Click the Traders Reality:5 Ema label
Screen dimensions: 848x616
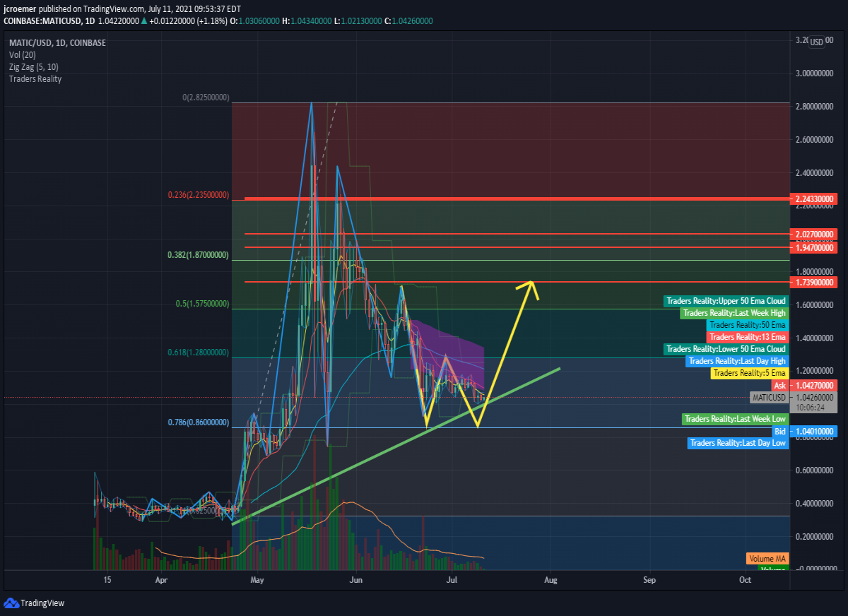749,373
